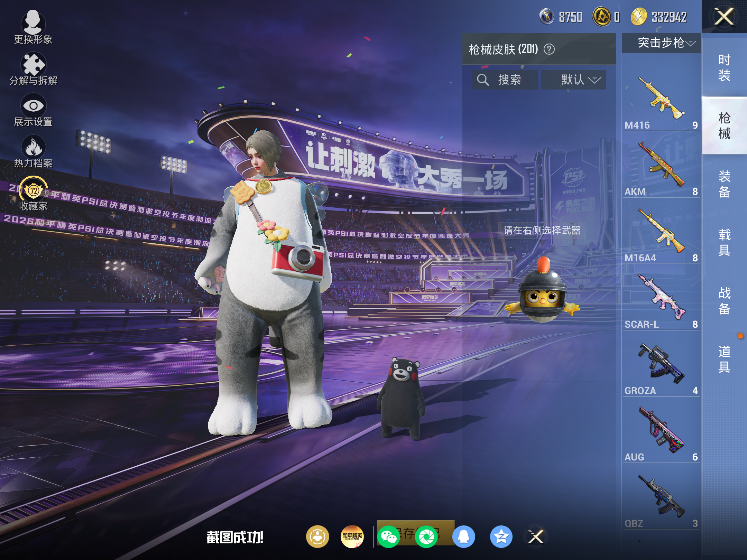Switch to the 道具 tab

(x=724, y=359)
